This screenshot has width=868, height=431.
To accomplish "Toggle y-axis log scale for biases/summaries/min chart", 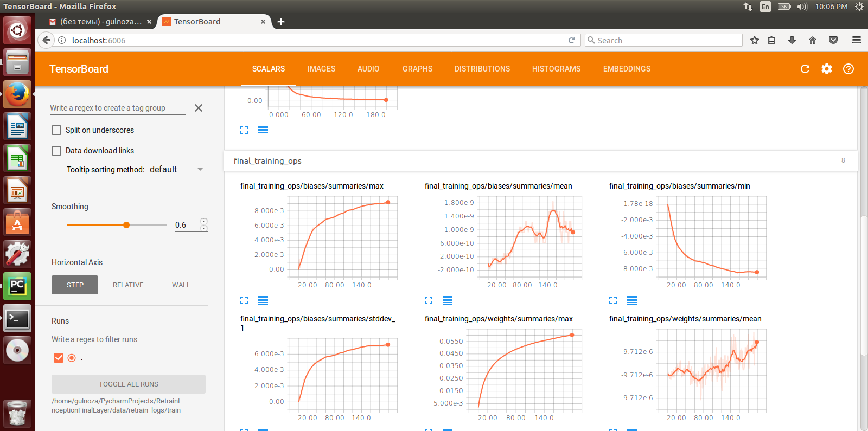I will click(632, 300).
